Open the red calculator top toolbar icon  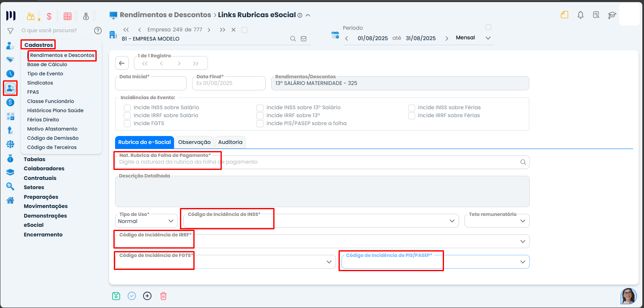[x=67, y=16]
